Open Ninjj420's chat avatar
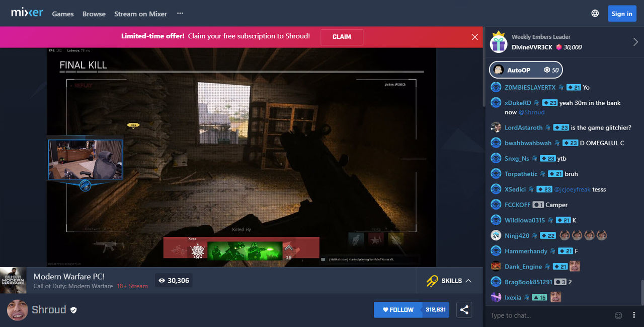 [496, 235]
